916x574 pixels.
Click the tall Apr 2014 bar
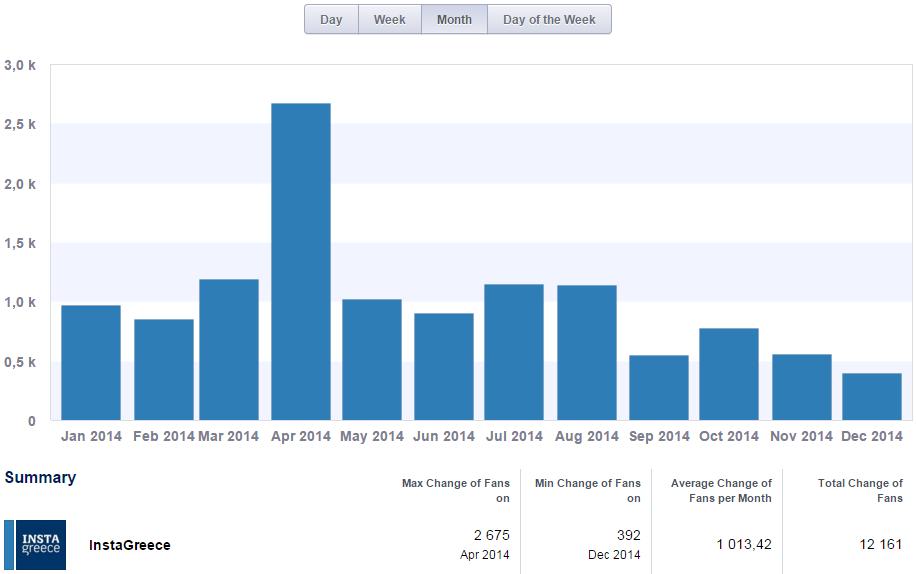pos(301,262)
